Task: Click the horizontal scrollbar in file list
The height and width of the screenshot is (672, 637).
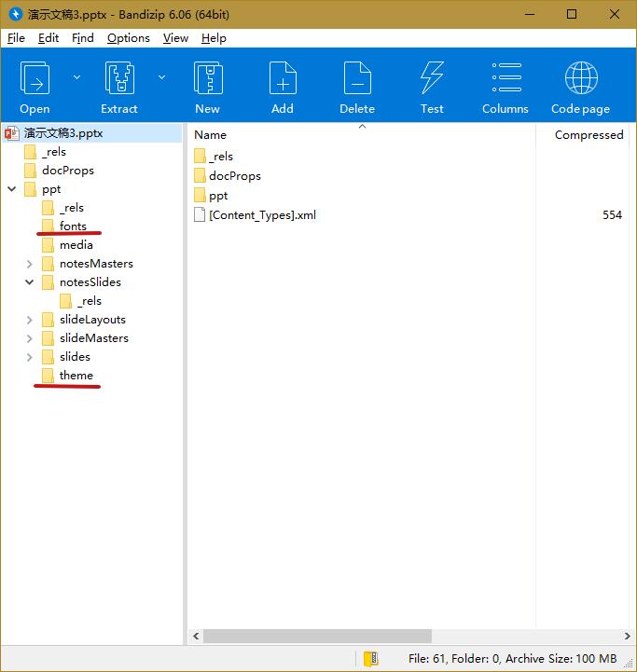Action: (317, 637)
